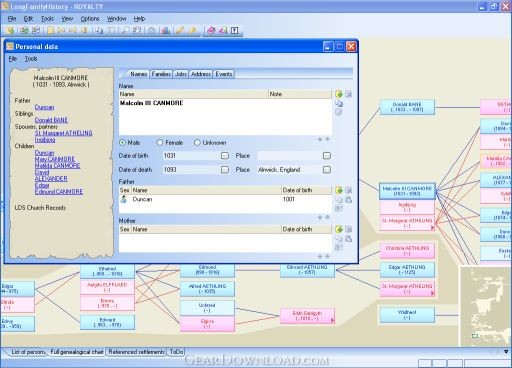Open the Referenced settlements bottom tab
Viewport: 512px width, 368px height.
(x=136, y=352)
